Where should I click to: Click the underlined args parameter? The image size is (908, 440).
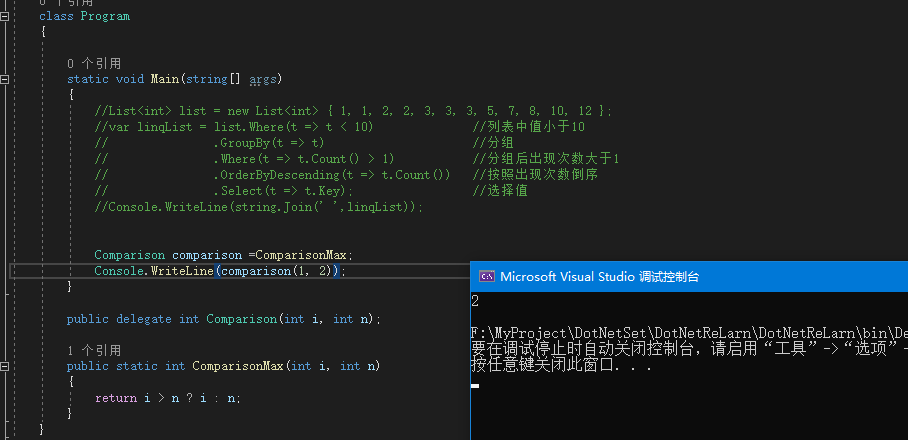click(x=262, y=79)
